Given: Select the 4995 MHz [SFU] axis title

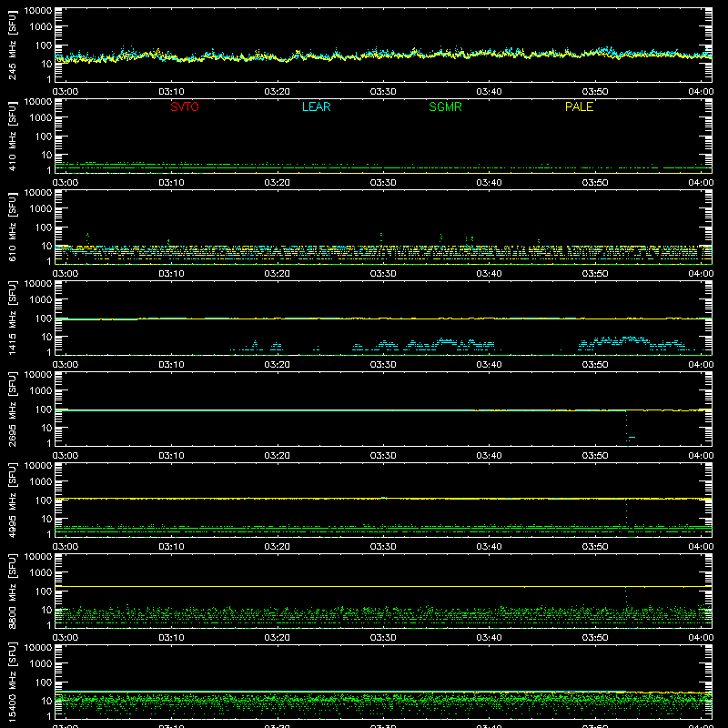Looking at the screenshot, I should (x=13, y=500).
